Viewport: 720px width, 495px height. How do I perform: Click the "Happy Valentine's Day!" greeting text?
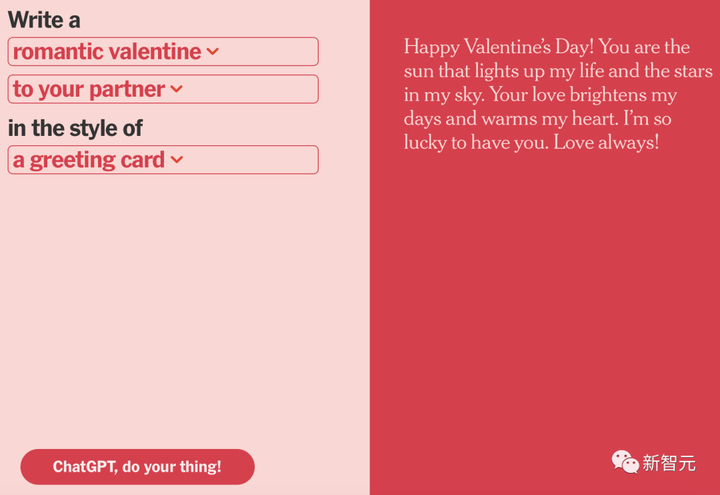[x=498, y=47]
